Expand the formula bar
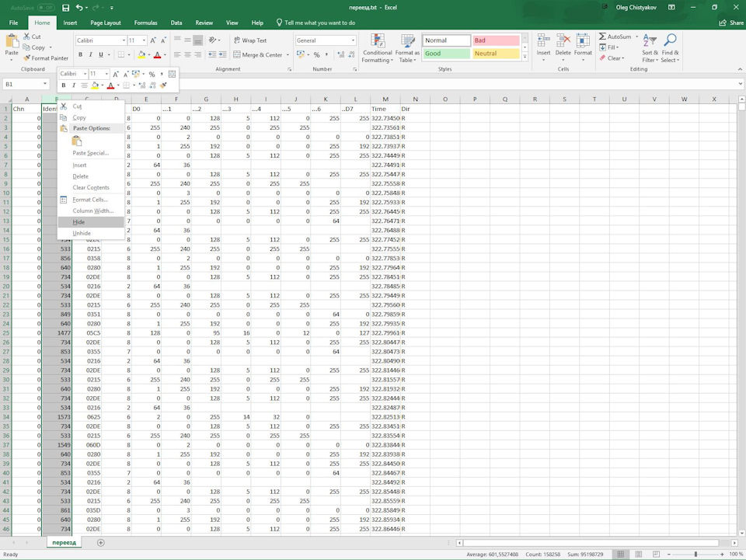Viewport: 746px width, 560px height. tap(741, 84)
